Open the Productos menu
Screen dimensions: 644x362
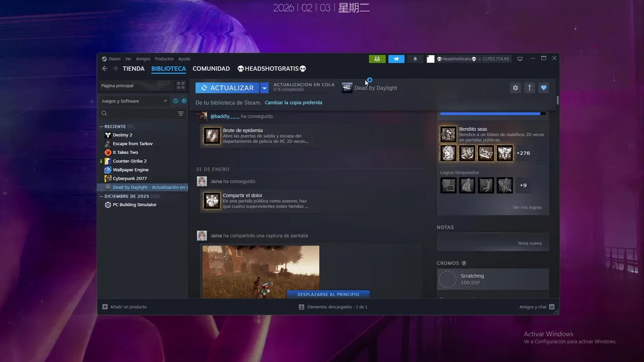pyautogui.click(x=164, y=59)
